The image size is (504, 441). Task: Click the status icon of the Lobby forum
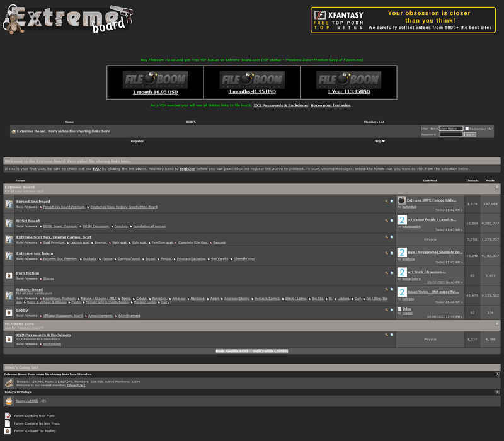point(9,312)
